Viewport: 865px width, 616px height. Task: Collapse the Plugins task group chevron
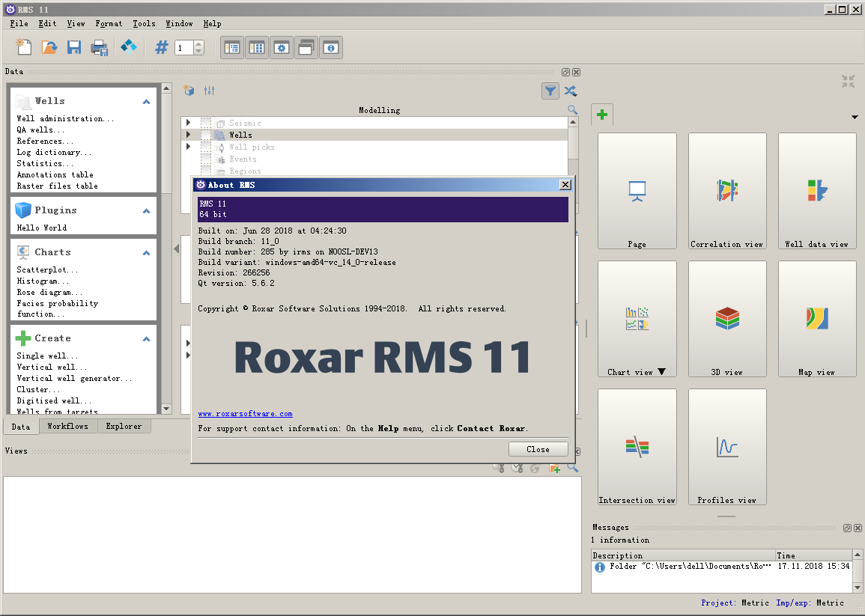[146, 210]
